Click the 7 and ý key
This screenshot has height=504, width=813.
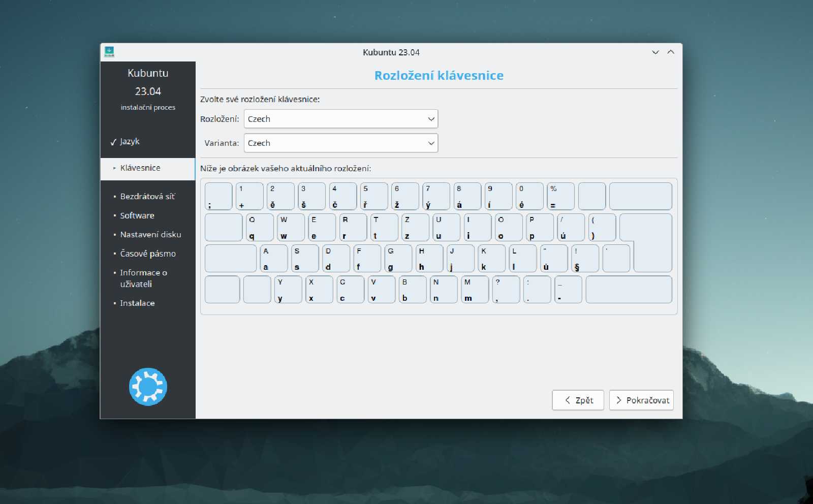tap(436, 196)
